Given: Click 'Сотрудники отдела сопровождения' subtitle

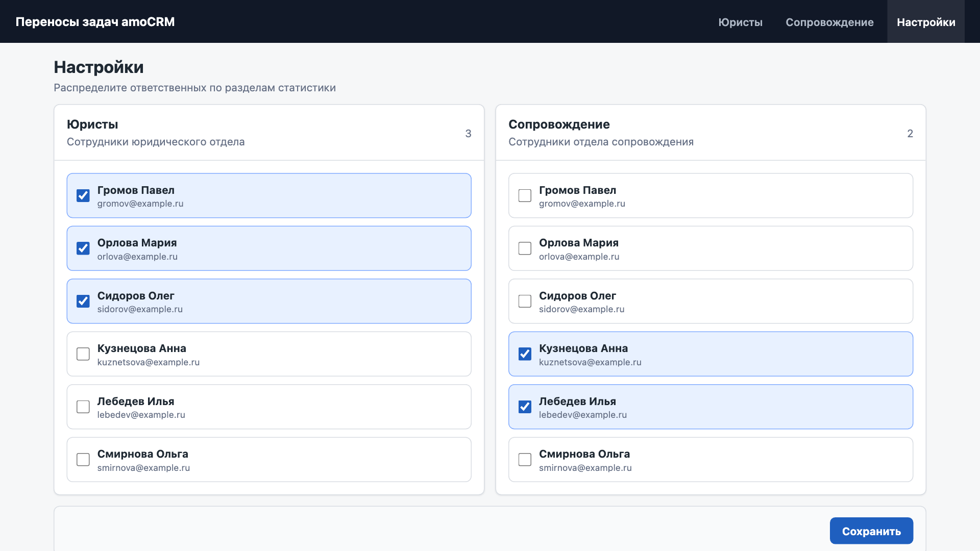Looking at the screenshot, I should pyautogui.click(x=601, y=142).
